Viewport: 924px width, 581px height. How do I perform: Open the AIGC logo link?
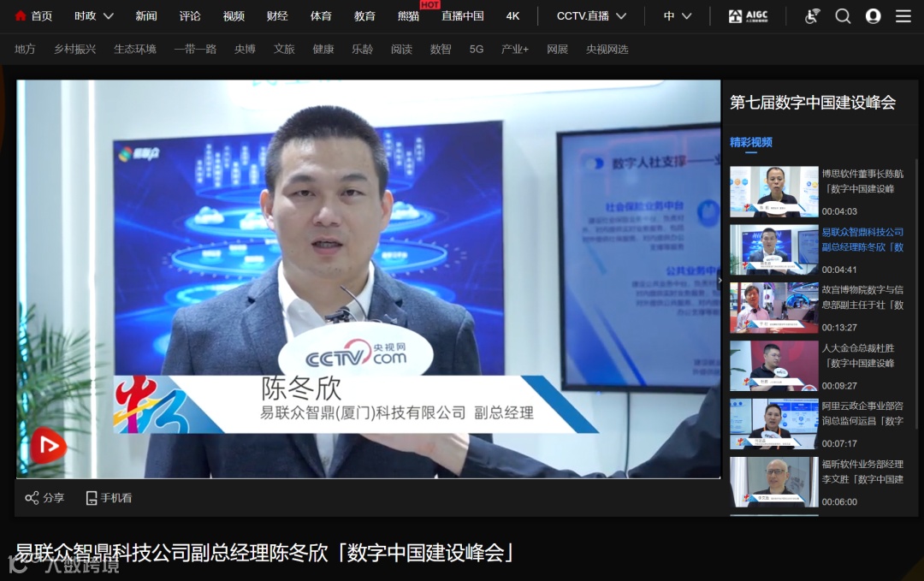coord(749,16)
